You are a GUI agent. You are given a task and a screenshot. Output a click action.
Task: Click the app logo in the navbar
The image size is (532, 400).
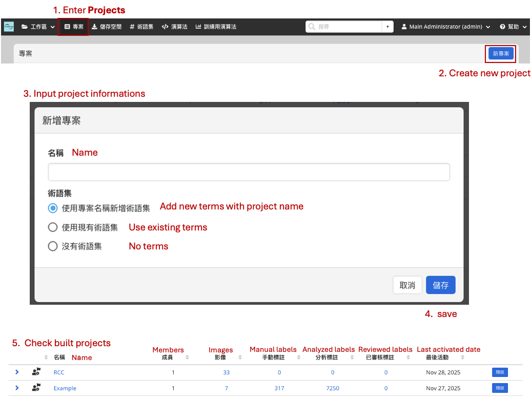click(x=9, y=27)
